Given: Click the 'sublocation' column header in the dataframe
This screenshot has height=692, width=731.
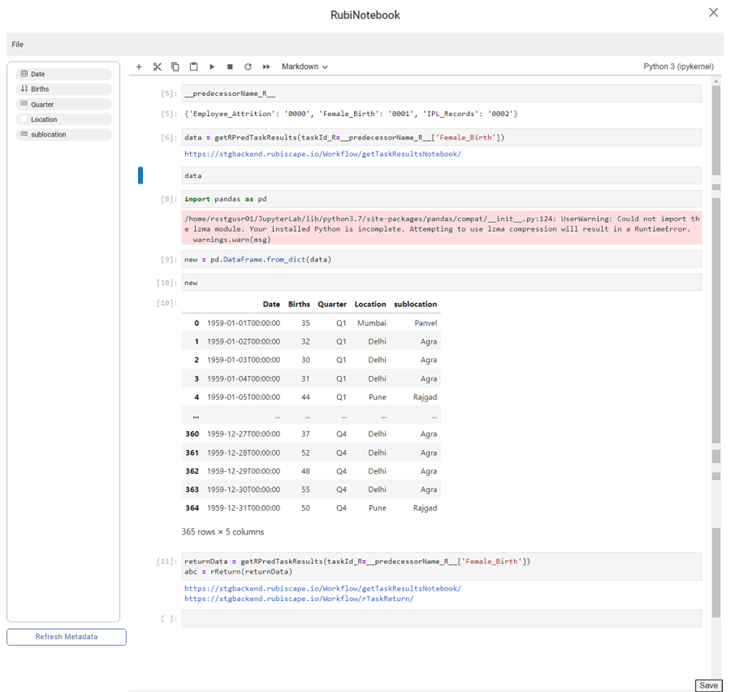Looking at the screenshot, I should 415,304.
